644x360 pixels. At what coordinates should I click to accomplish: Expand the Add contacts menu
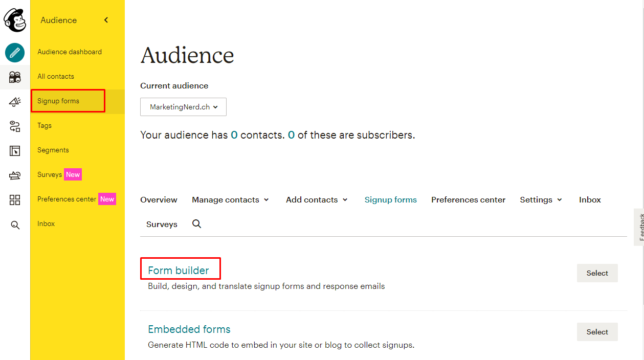317,200
